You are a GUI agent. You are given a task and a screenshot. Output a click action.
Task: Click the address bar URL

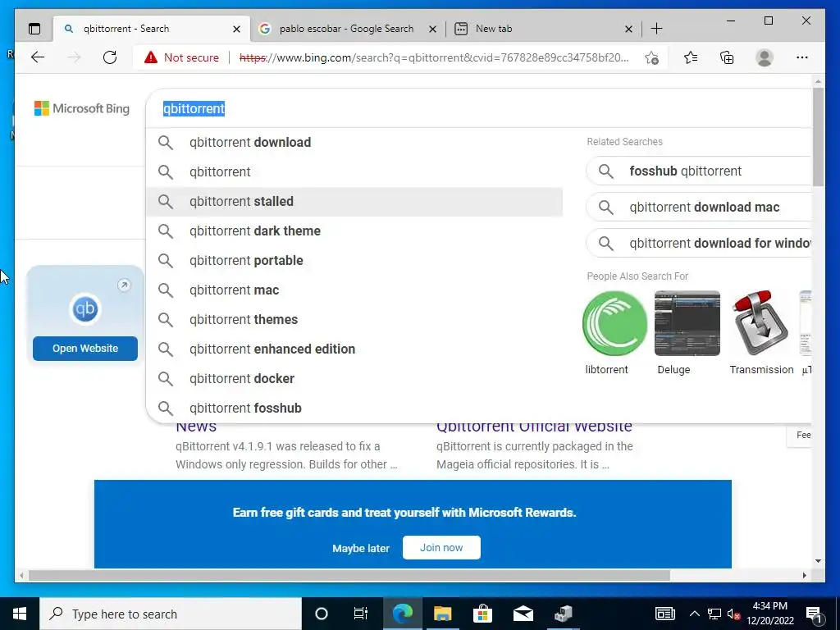pos(434,57)
